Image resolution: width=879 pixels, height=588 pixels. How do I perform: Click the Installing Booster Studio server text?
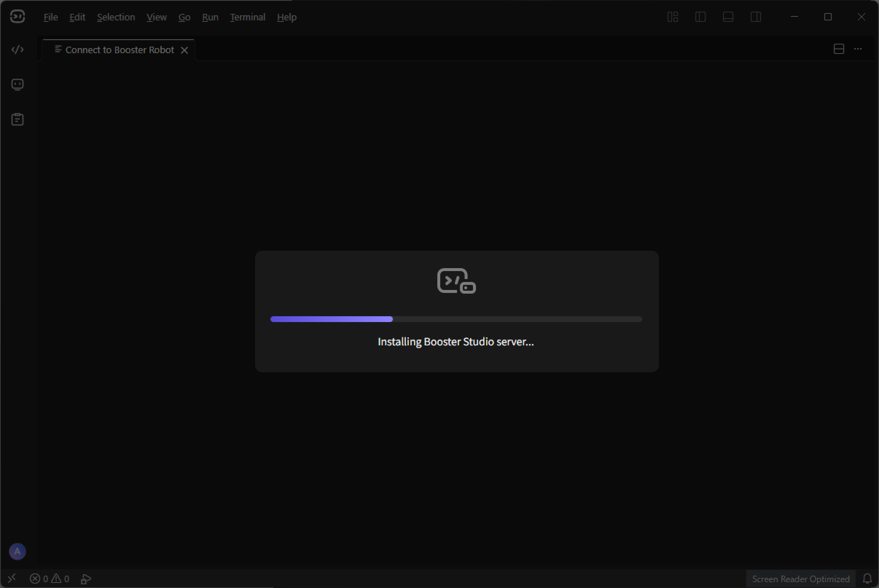(456, 342)
